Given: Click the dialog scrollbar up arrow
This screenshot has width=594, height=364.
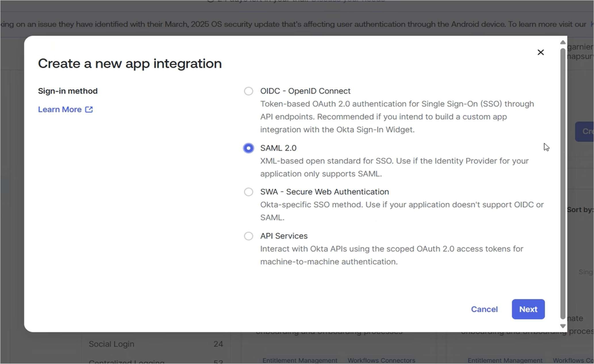Looking at the screenshot, I should pyautogui.click(x=563, y=42).
